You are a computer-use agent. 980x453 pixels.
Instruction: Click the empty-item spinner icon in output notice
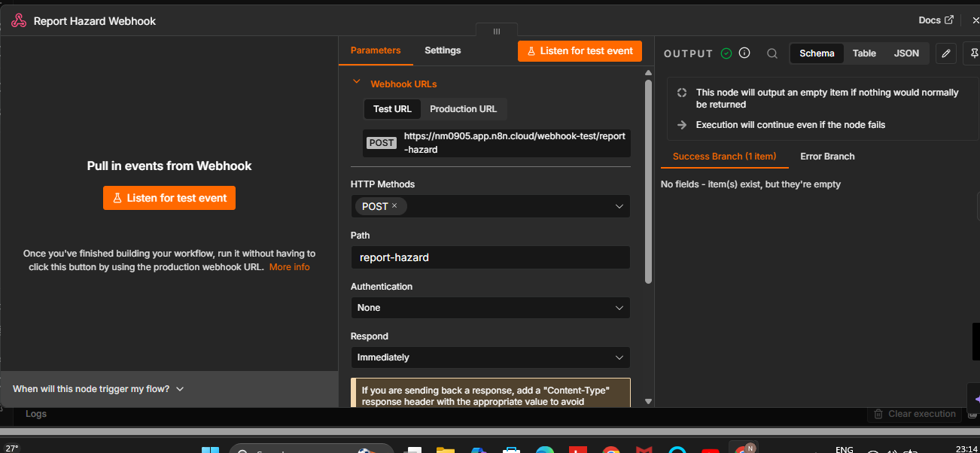pos(682,93)
